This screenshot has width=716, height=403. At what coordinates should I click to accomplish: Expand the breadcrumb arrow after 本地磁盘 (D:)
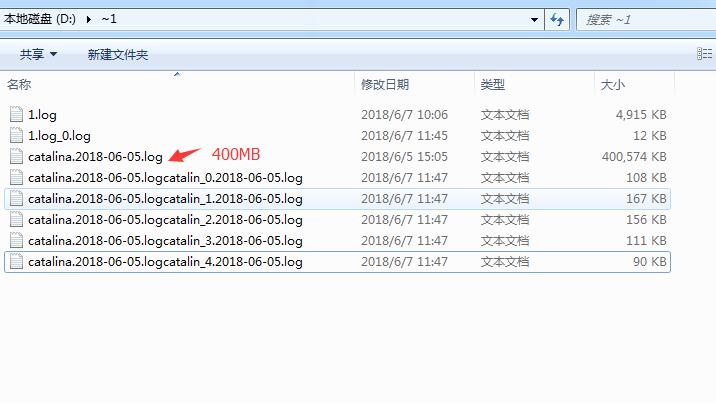[89, 19]
